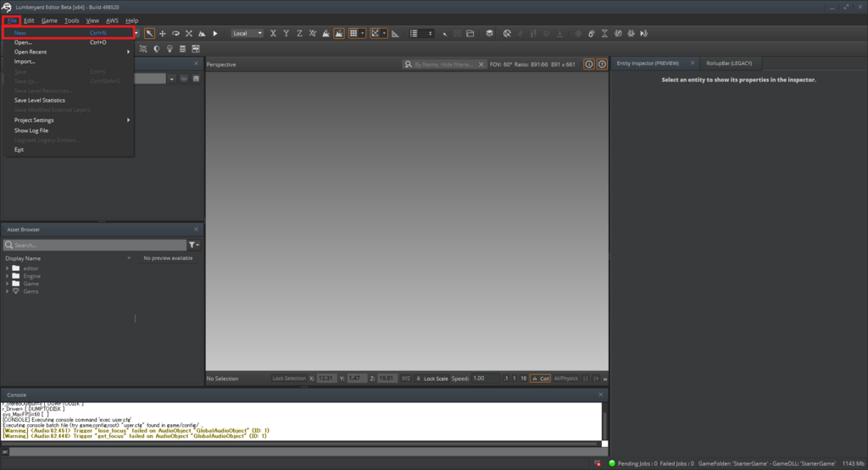Screen dimensions: 868x470
Task: Activate the Rotate tool
Action: [x=175, y=34]
